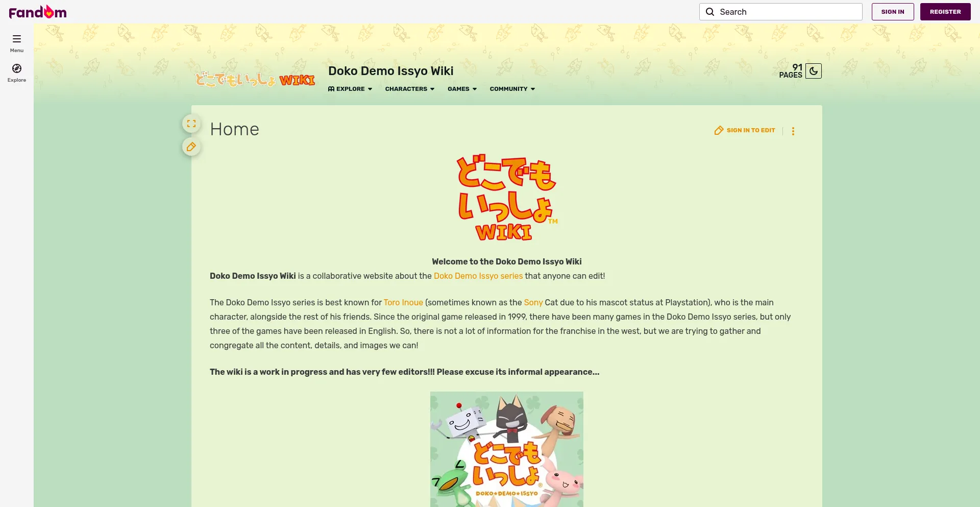Expand the Games dropdown menu
This screenshot has width=980, height=507.
462,89
